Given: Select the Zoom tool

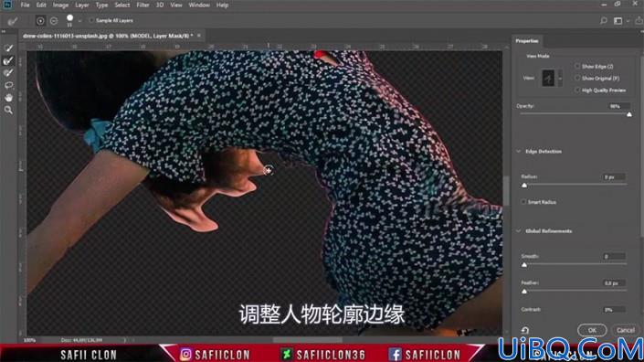Looking at the screenshot, I should (x=8, y=110).
